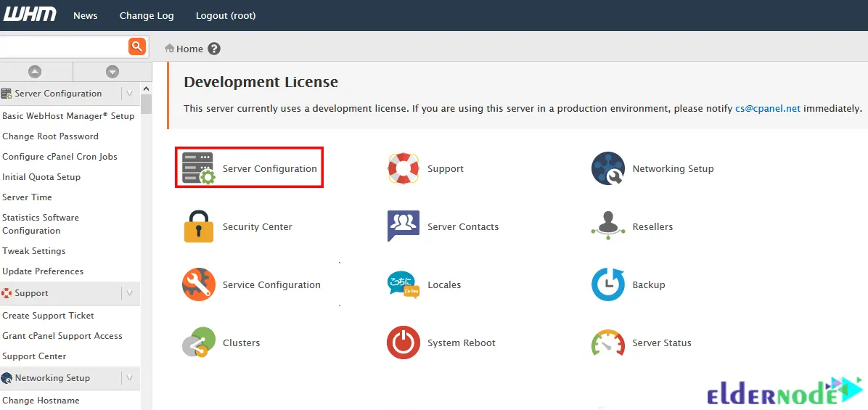Click the Service Configuration label
Image resolution: width=868 pixels, height=410 pixels.
point(272,285)
